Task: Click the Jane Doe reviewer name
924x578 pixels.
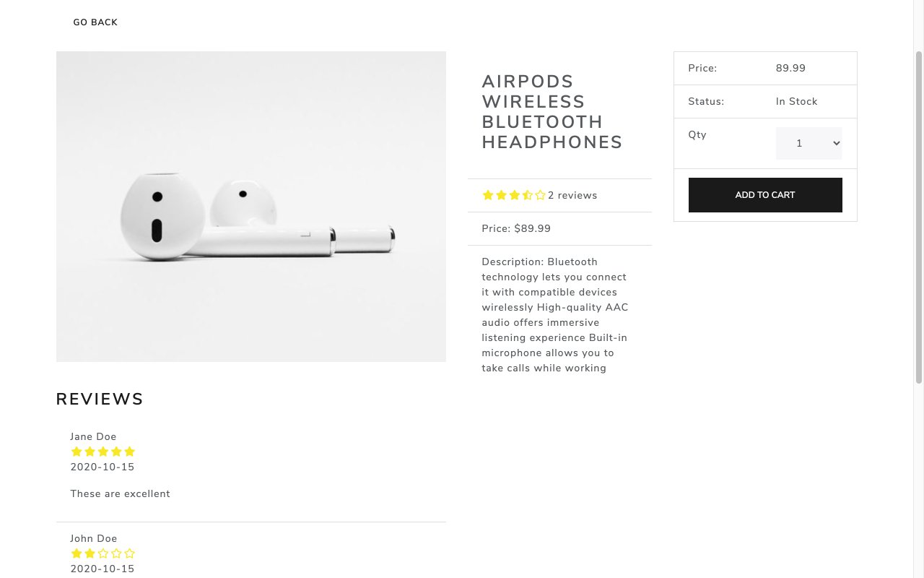Action: point(93,436)
